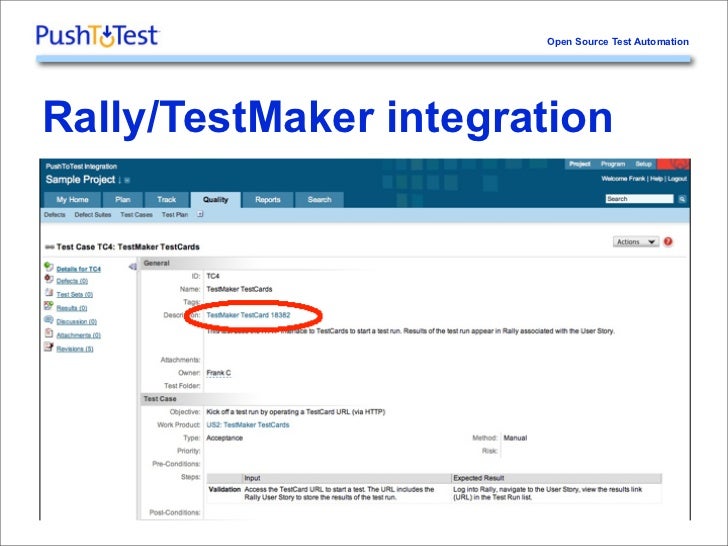Viewport: 728px width, 546px height.
Task: Open US2: TestMaker TestCards work product
Action: (x=248, y=425)
